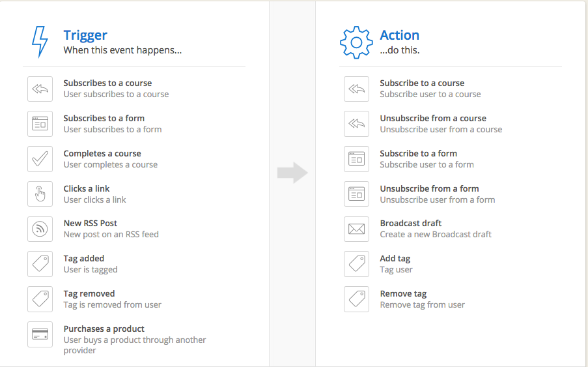
Task: Select the New RSS Post feed icon
Action: coord(40,229)
